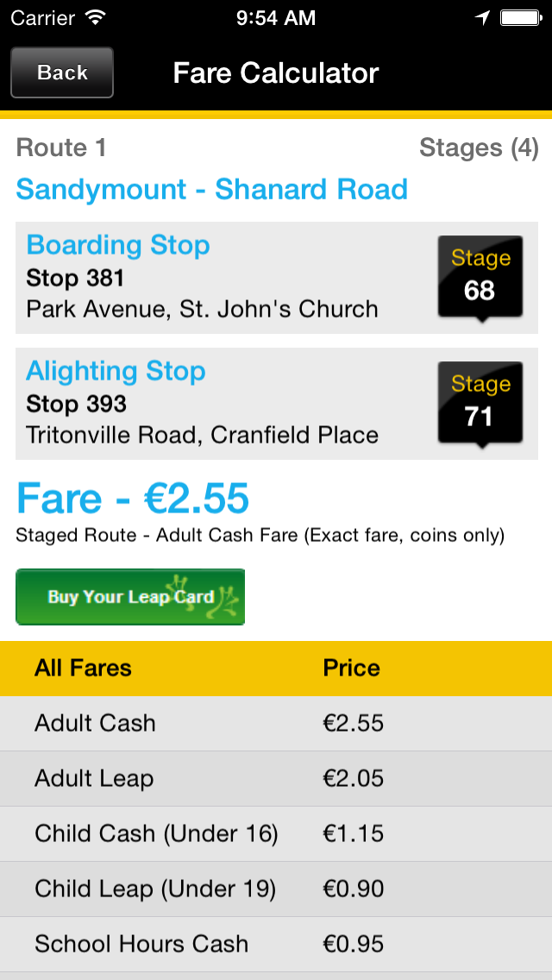
Task: Tap the Route 1 label
Action: (x=61, y=148)
